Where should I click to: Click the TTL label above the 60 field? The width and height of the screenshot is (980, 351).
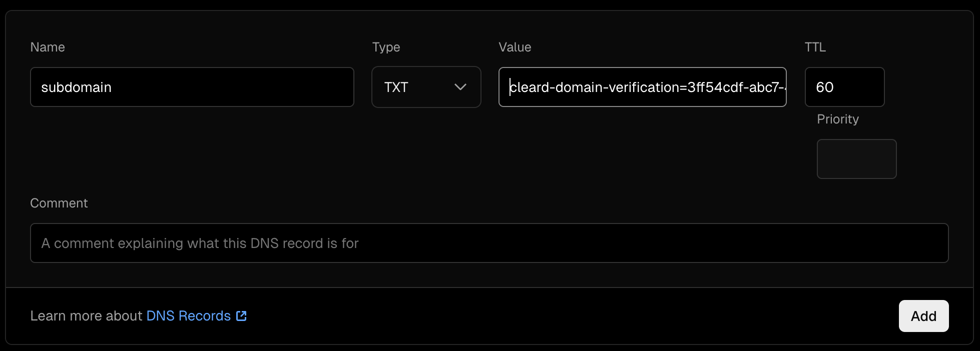[x=815, y=47]
